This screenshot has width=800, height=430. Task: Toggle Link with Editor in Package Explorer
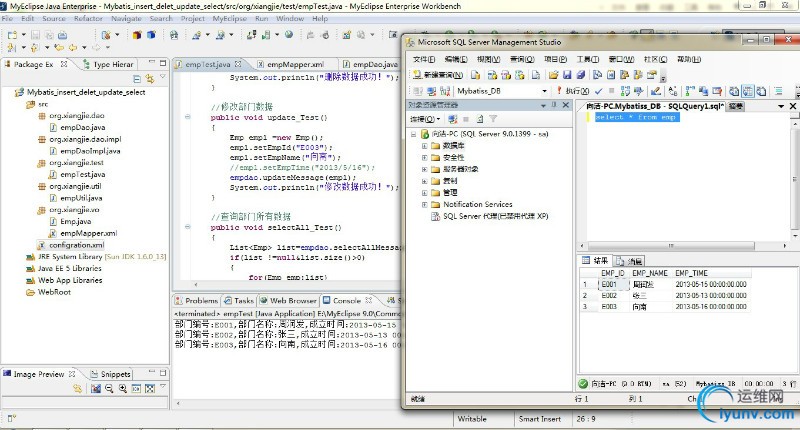[x=149, y=79]
